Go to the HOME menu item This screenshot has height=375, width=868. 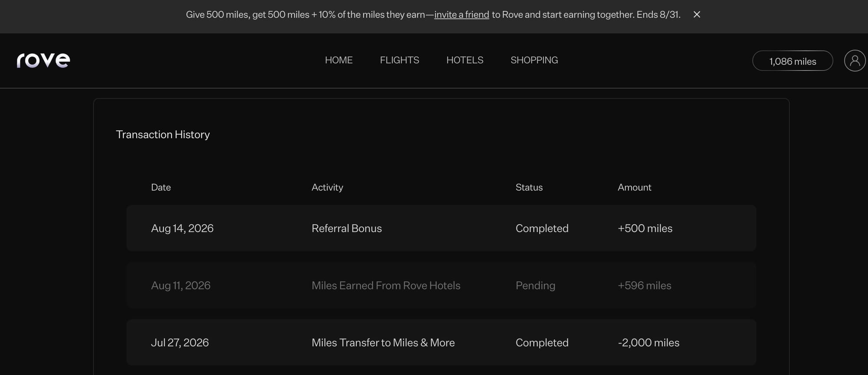point(339,60)
